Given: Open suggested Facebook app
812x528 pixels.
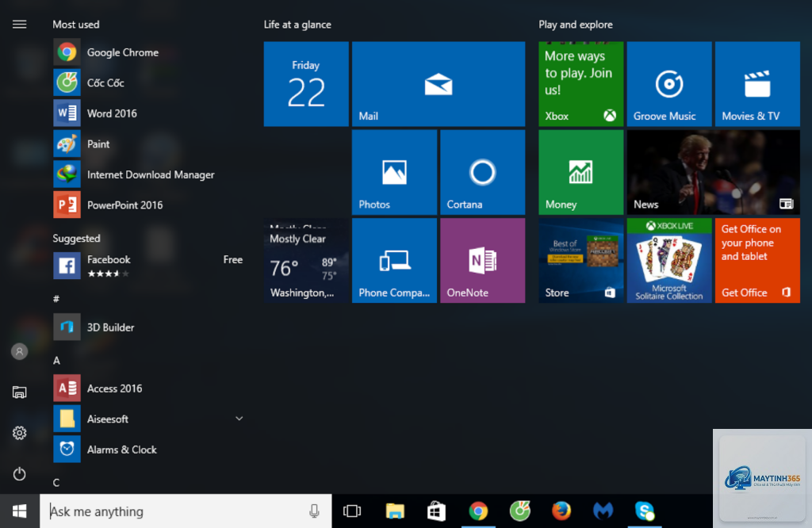Looking at the screenshot, I should tap(147, 266).
